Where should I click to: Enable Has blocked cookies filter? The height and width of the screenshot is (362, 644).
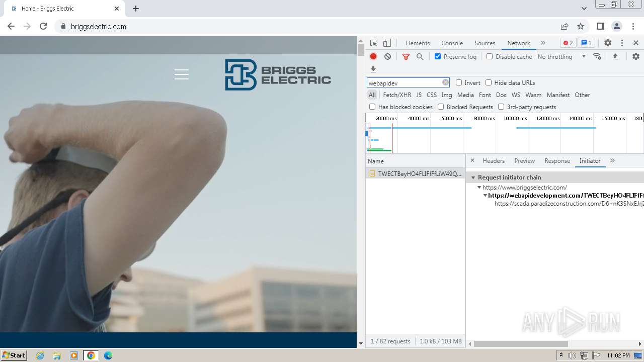pos(372,107)
